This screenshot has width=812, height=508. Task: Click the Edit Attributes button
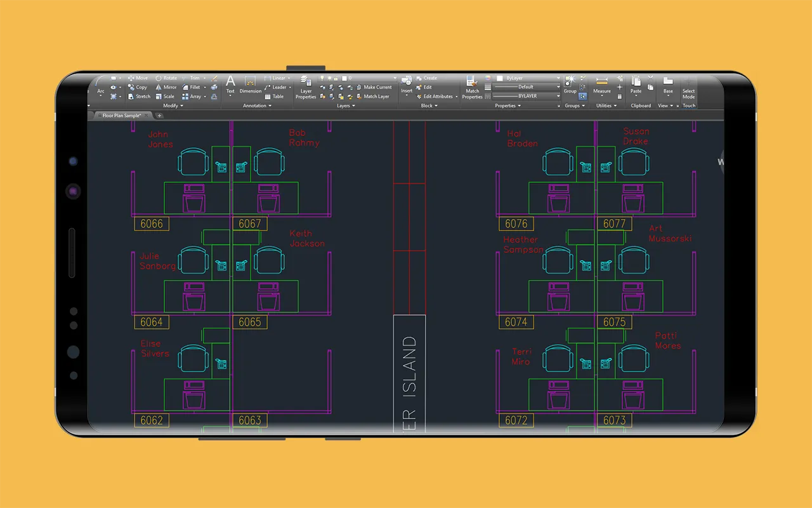(438, 97)
